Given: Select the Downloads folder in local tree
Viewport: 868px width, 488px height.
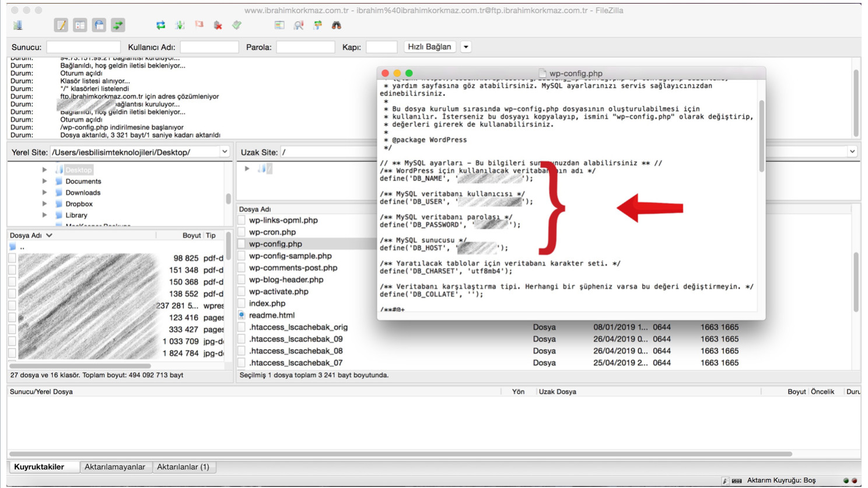Looking at the screenshot, I should click(83, 193).
